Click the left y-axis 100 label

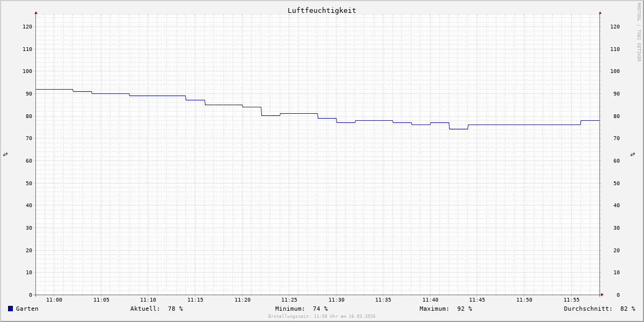pos(27,71)
